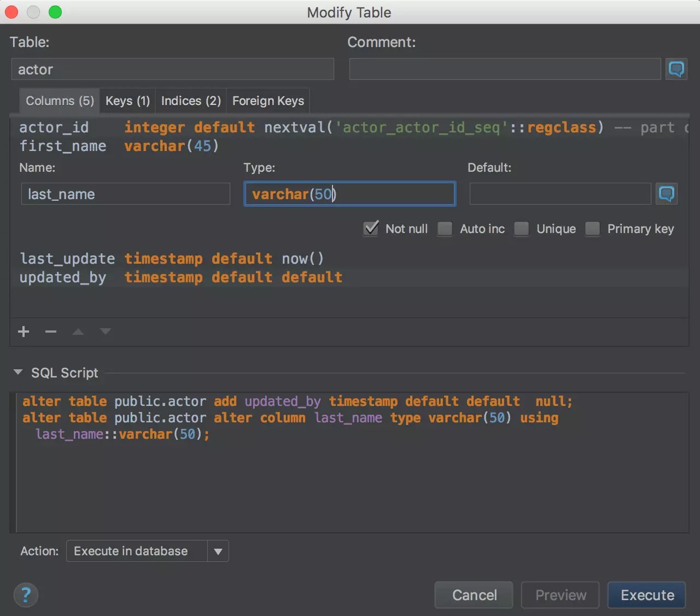The height and width of the screenshot is (616, 700).
Task: Click inside the Type field showing varchar(50)
Action: (x=349, y=194)
